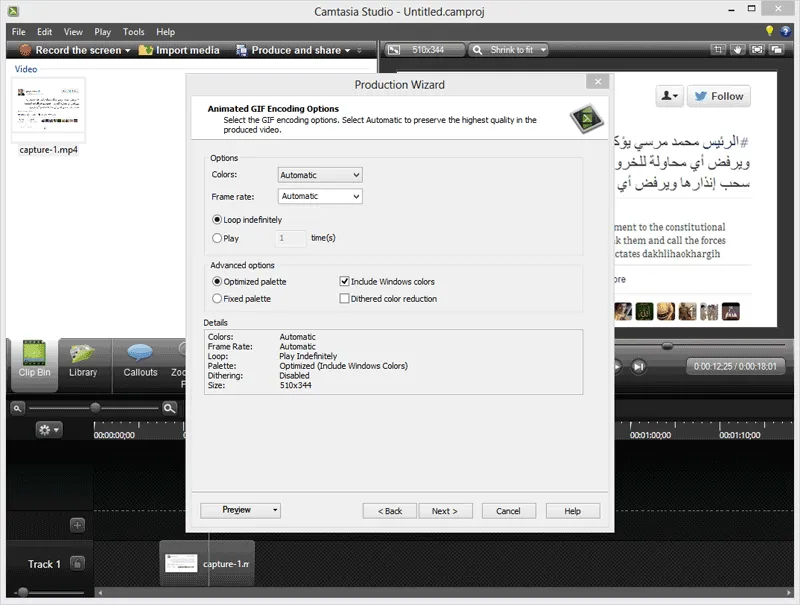Open the timeline gear options menu

(x=50, y=430)
